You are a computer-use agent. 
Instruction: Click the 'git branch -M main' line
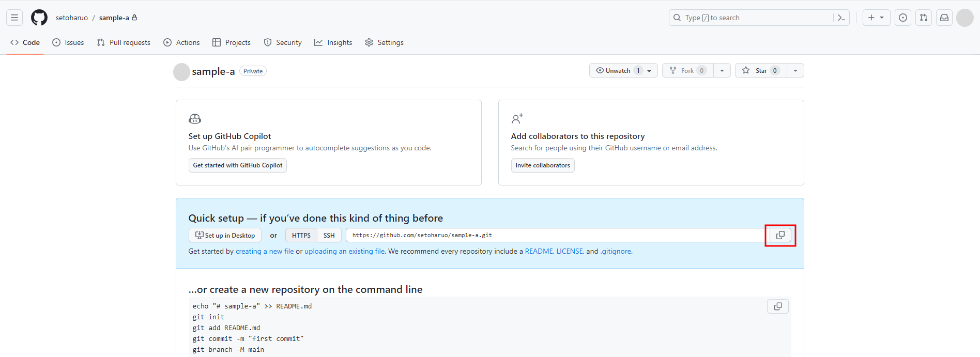[x=228, y=349]
